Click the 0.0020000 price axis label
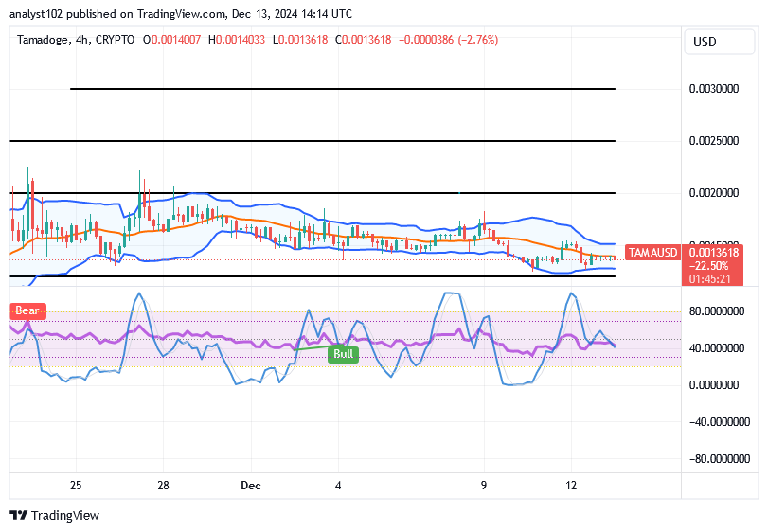The width and height of the screenshot is (768, 532). (x=714, y=193)
